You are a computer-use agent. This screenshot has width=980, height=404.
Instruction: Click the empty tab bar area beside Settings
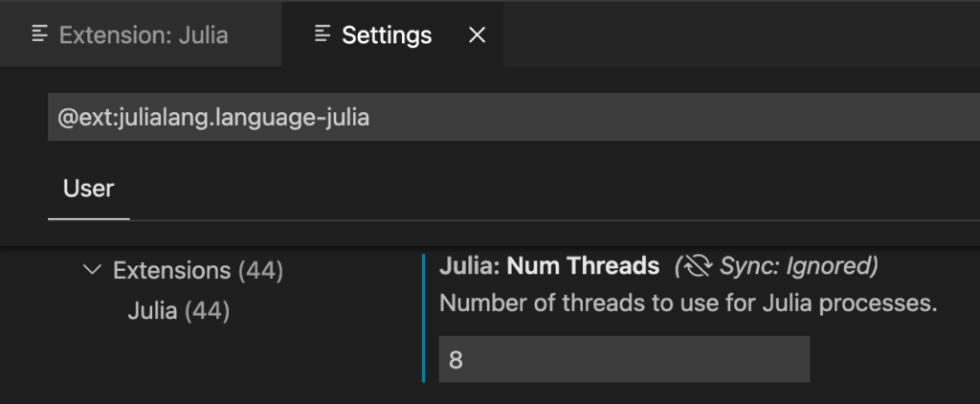742,34
